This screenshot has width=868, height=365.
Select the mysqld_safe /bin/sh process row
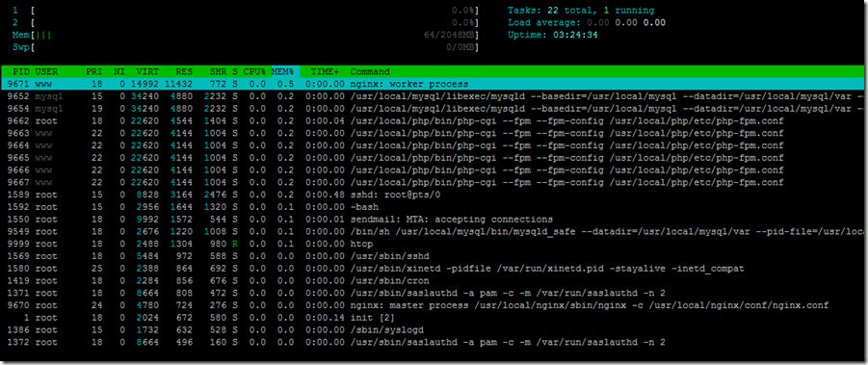(x=434, y=231)
